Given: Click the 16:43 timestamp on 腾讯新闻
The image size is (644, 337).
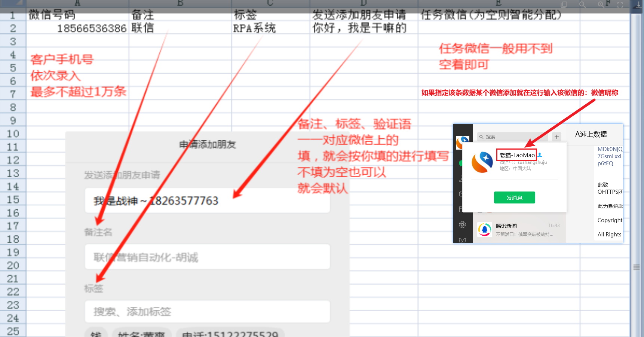Looking at the screenshot, I should coord(554,226).
